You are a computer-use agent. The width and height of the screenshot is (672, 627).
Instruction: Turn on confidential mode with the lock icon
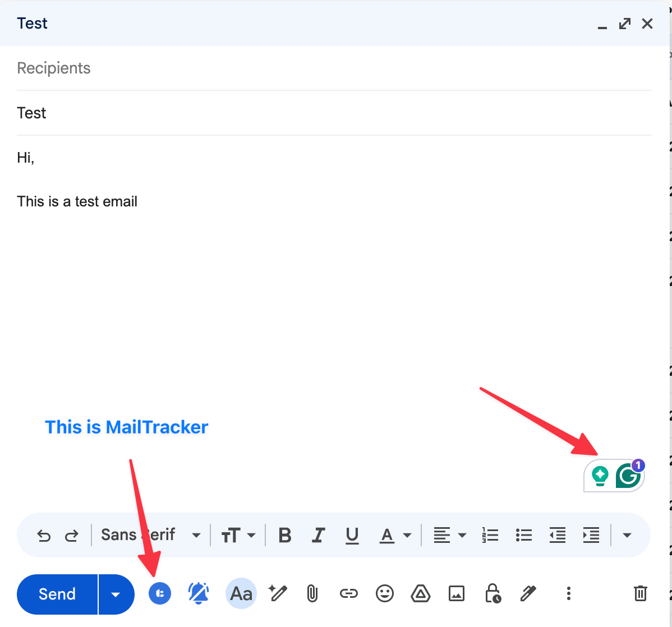pyautogui.click(x=493, y=593)
